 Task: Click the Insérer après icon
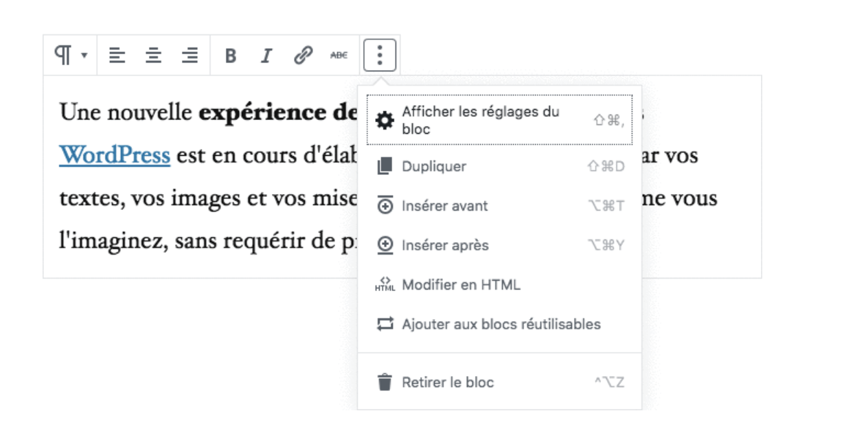pos(385,246)
